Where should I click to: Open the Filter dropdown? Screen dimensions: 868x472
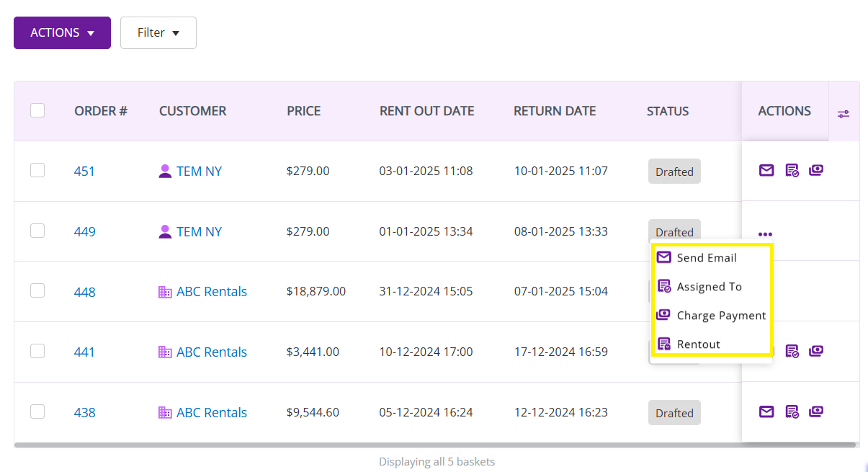pyautogui.click(x=158, y=32)
